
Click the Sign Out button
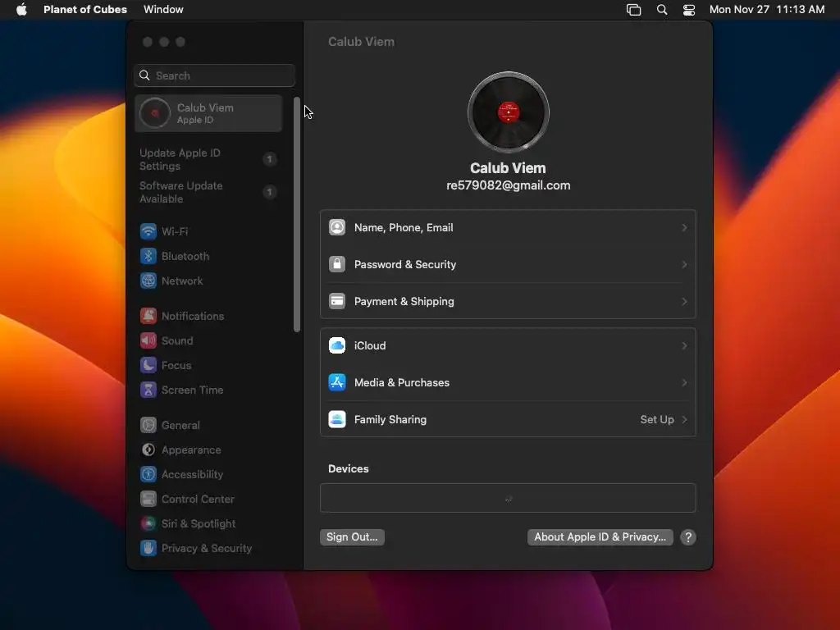[x=352, y=536]
